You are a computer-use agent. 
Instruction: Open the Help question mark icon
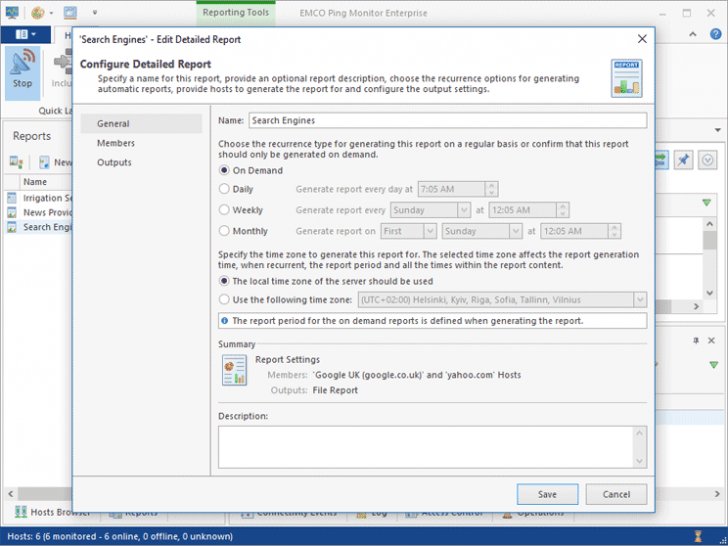tap(715, 34)
